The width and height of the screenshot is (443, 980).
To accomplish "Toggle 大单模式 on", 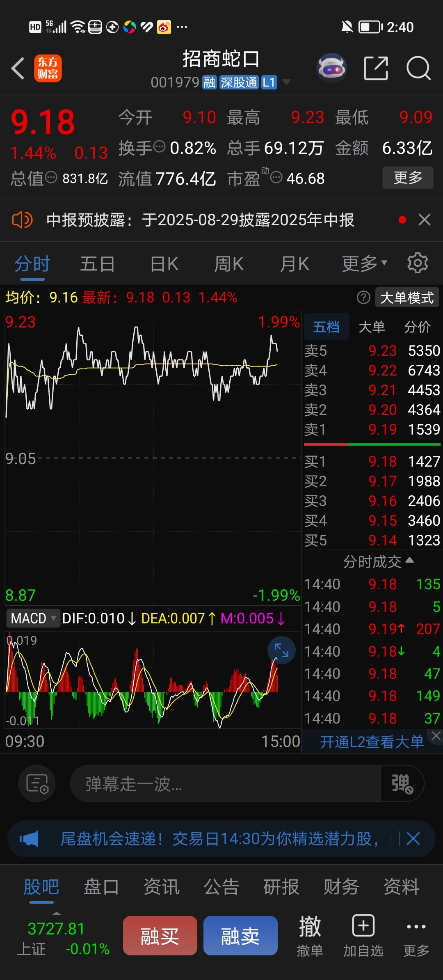I will tap(407, 298).
